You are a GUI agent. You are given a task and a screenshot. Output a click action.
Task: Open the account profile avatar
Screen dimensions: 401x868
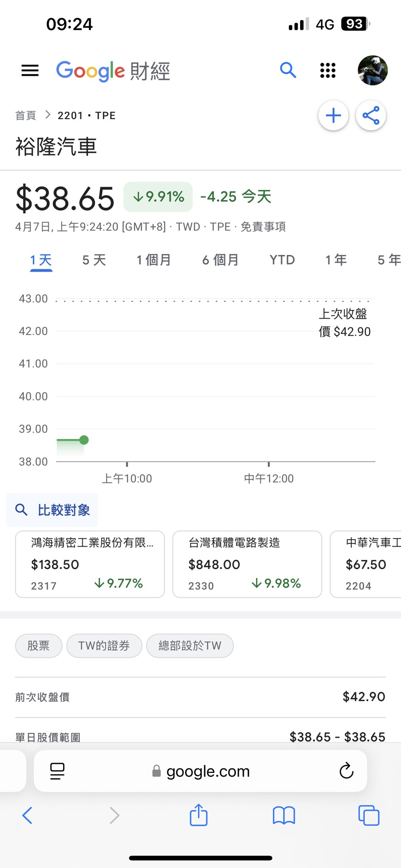[x=372, y=70]
